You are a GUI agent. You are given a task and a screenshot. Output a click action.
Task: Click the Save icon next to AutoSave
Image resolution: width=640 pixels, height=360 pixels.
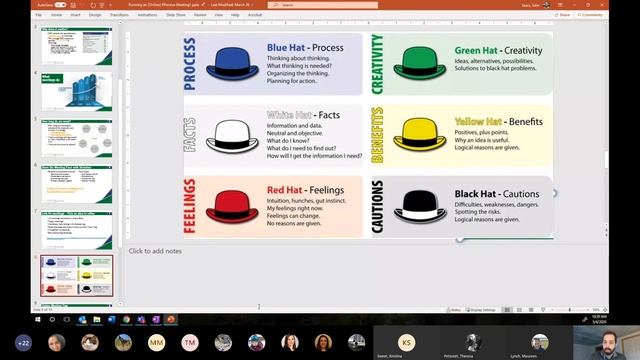coord(73,5)
